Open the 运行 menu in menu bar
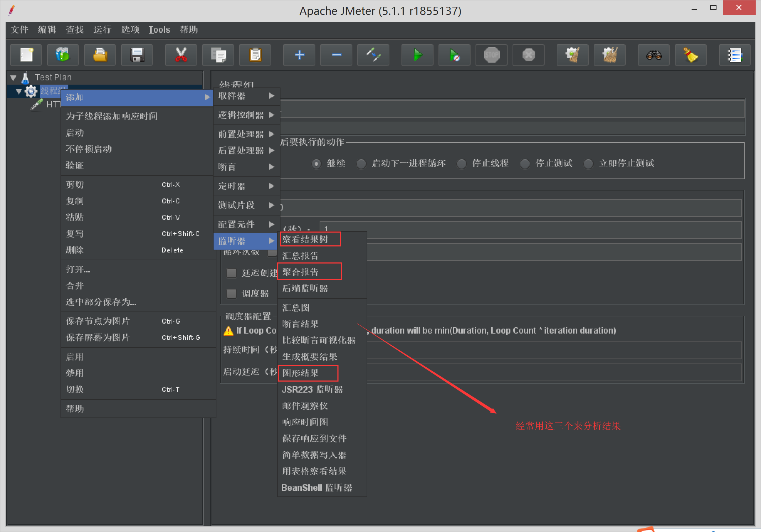Viewport: 761px width, 532px height. 102,30
